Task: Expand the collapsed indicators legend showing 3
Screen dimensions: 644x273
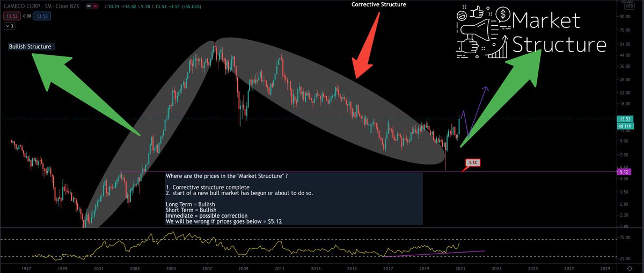Action: [9, 26]
